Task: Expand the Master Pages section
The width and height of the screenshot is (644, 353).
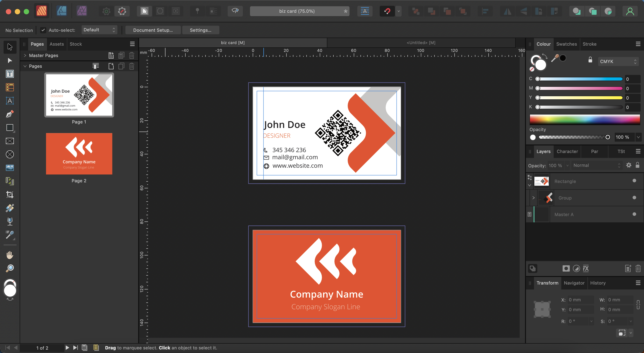Action: 25,55
